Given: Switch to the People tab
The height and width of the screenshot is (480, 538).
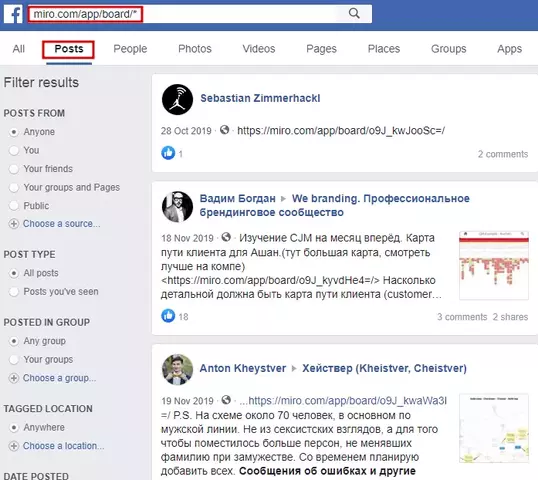Looking at the screenshot, I should 130,49.
